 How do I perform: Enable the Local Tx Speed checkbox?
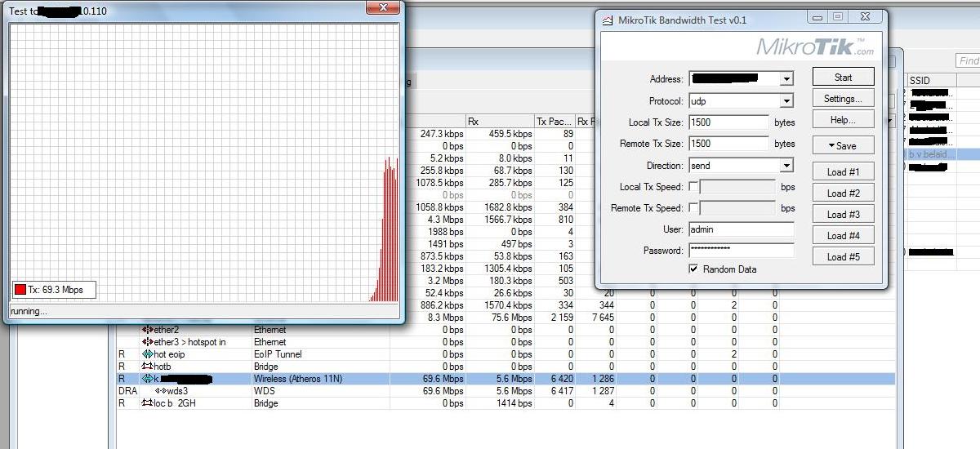693,187
